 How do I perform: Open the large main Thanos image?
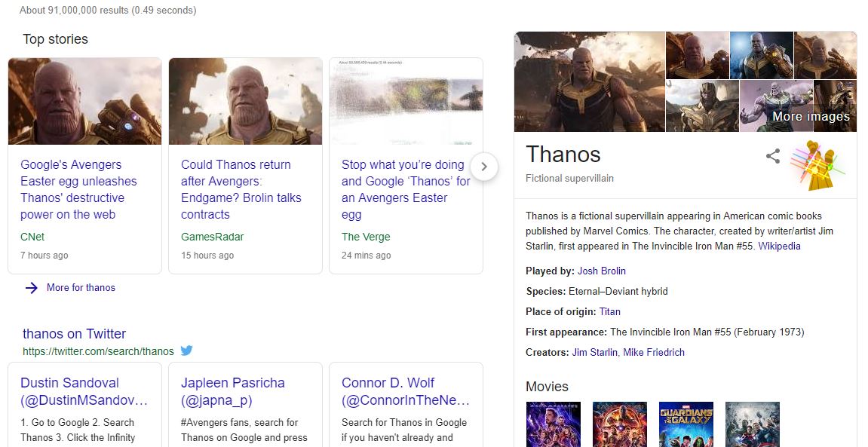(590, 82)
